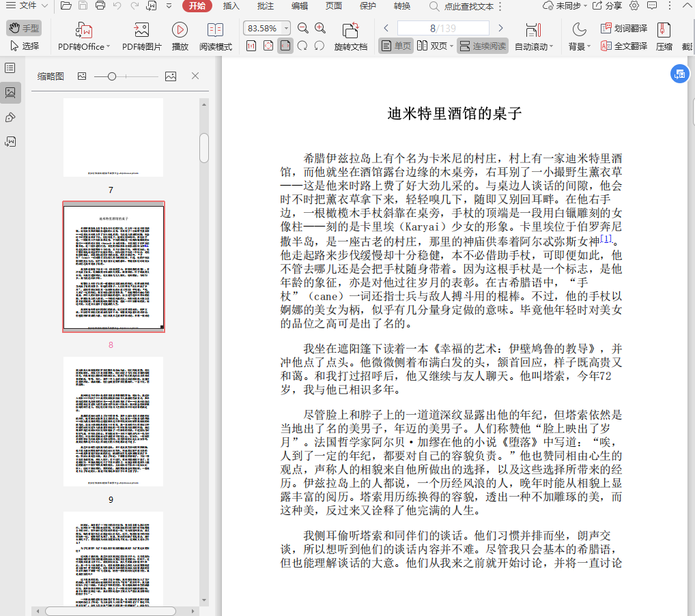Click the feedback chat bubble icon
Screen dimensions: 695x616
(x=652, y=5)
